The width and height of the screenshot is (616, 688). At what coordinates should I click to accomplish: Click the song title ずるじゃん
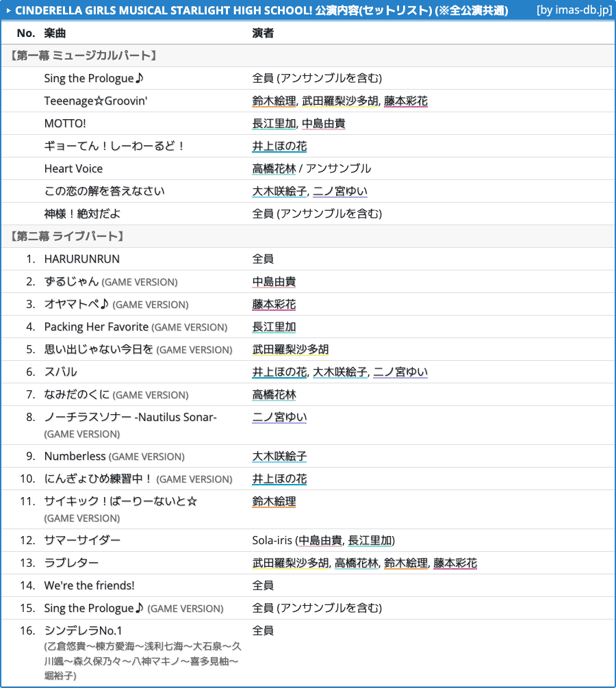(x=71, y=281)
